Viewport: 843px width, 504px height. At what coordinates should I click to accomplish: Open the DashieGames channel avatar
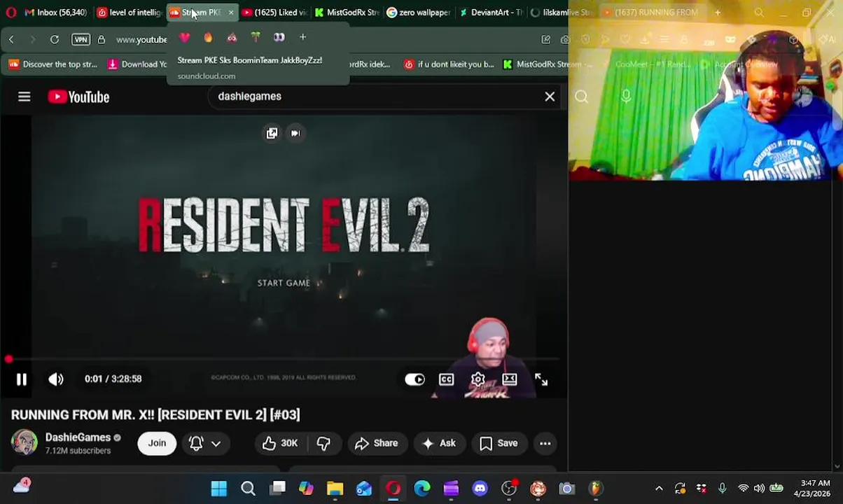pyautogui.click(x=24, y=443)
